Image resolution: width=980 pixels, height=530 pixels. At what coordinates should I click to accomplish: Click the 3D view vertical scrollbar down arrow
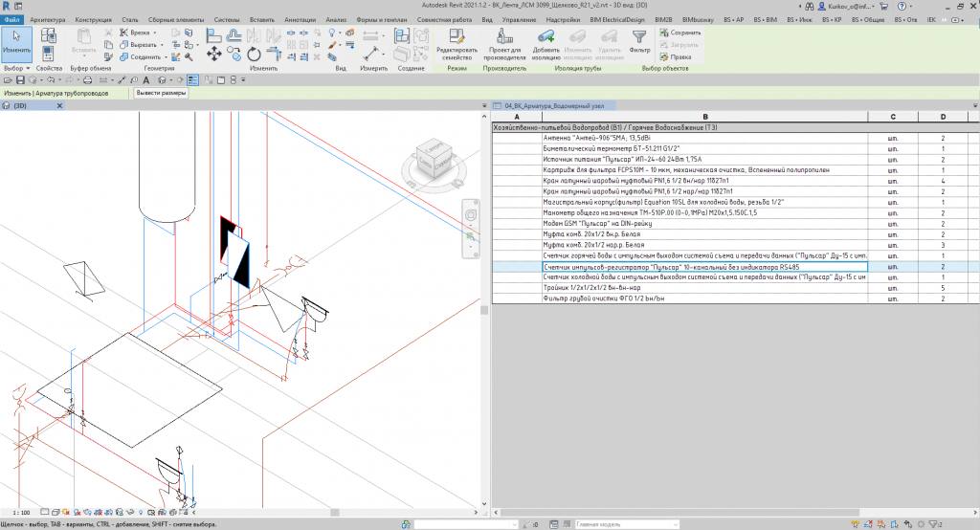(483, 504)
